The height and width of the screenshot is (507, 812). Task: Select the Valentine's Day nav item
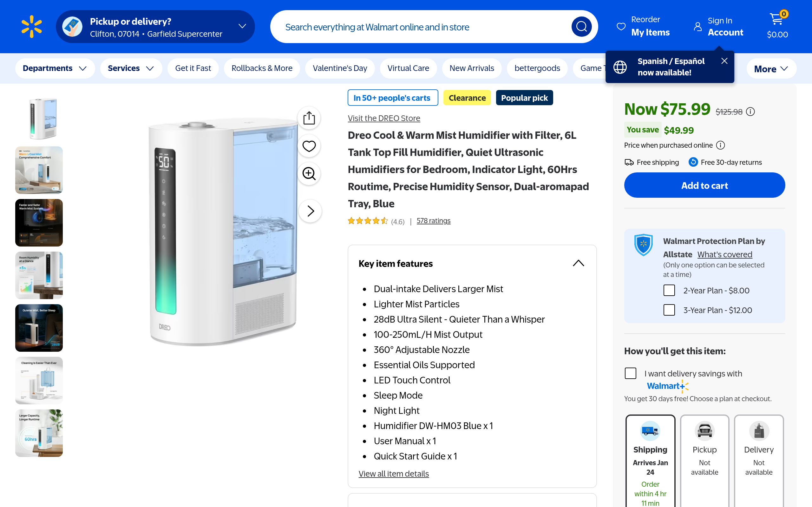click(340, 68)
